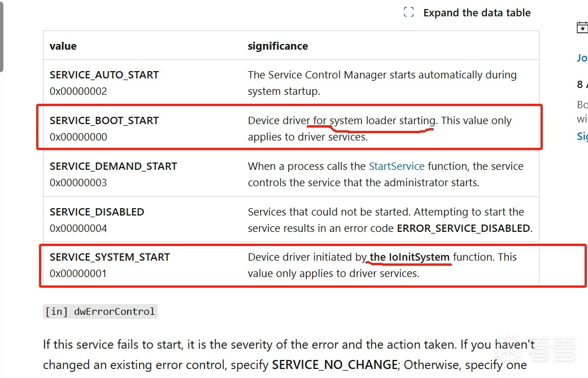Click the hex value 0x00000002
The height and width of the screenshot is (378, 588).
78,91
